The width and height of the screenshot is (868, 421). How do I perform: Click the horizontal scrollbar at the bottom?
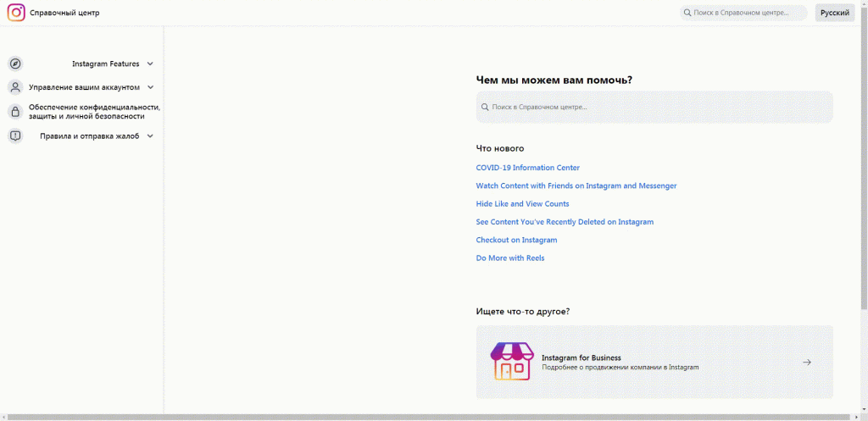(424, 417)
